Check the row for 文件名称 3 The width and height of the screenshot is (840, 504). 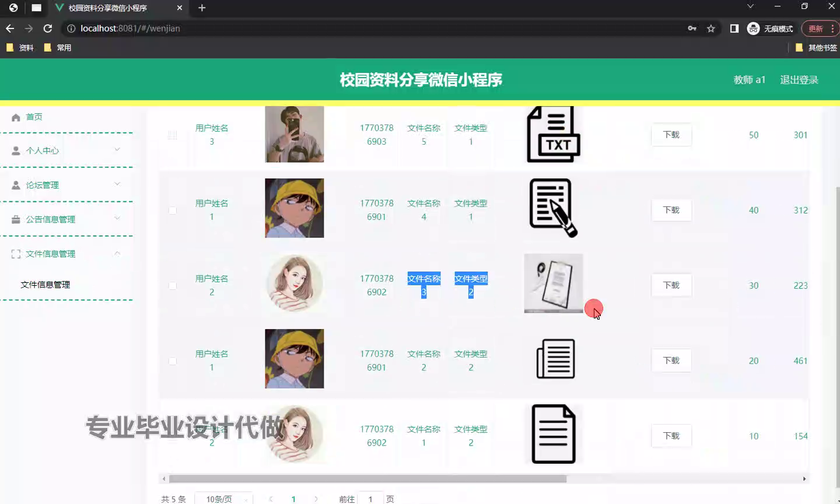[x=173, y=285]
